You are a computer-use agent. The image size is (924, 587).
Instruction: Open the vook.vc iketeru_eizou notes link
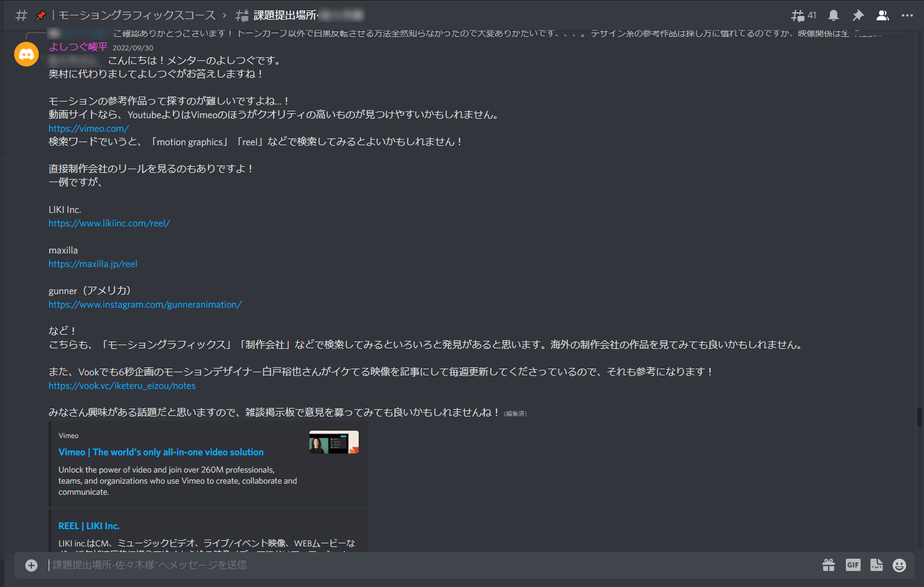tap(122, 386)
